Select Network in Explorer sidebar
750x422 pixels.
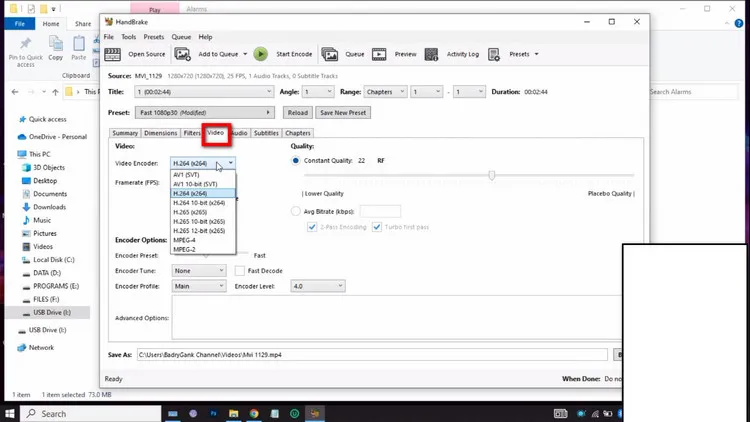coord(41,348)
